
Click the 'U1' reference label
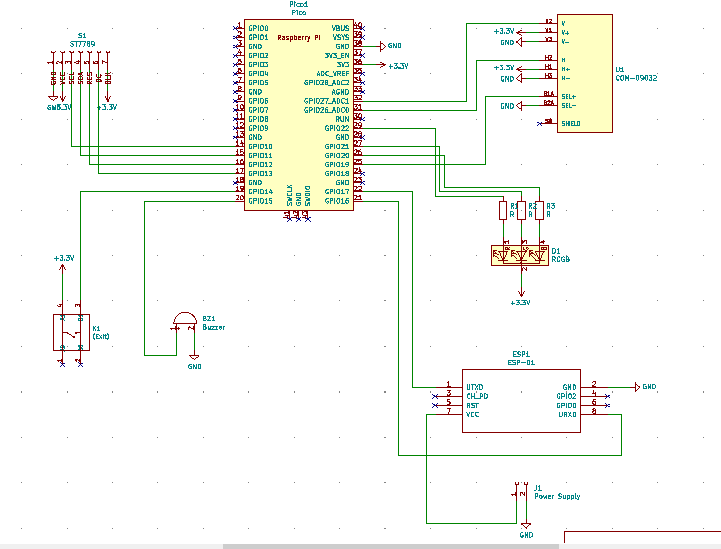620,69
